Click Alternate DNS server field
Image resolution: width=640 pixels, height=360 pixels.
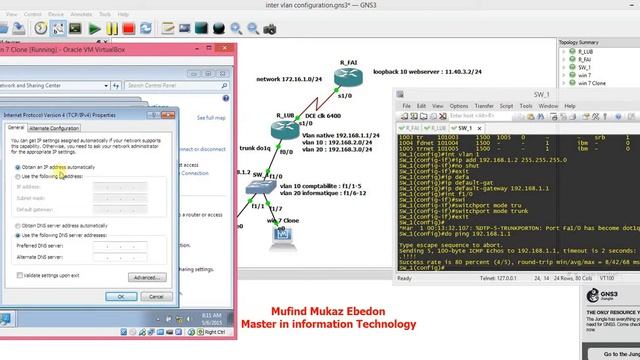tap(120, 258)
